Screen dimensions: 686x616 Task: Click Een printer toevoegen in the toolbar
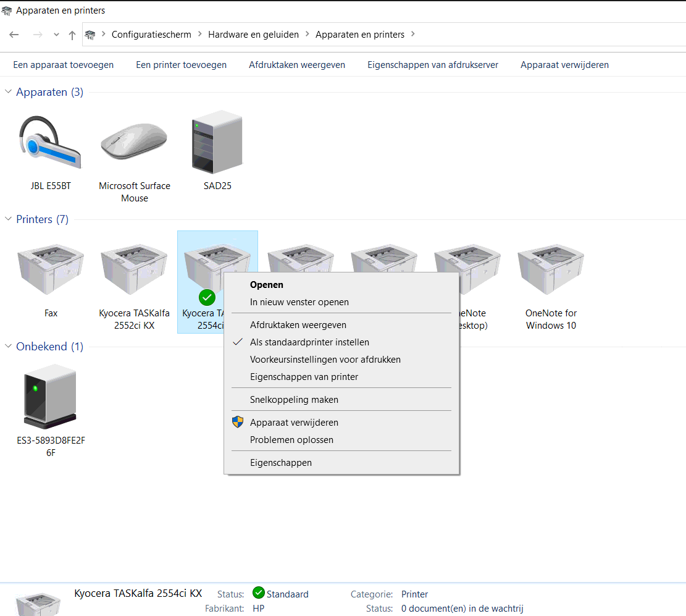[181, 65]
